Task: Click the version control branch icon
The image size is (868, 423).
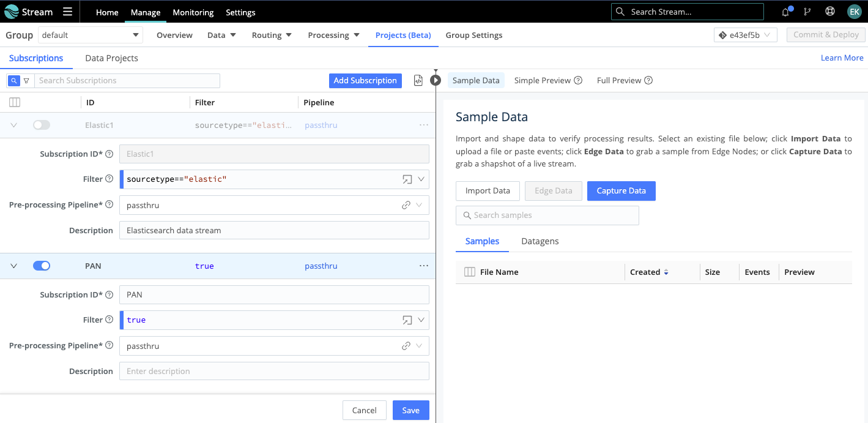Action: tap(807, 12)
